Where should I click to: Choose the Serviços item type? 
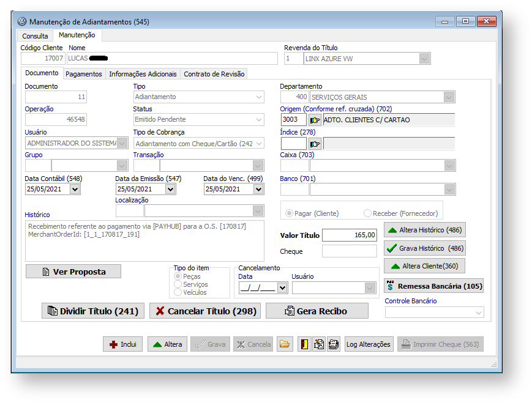[x=179, y=284]
